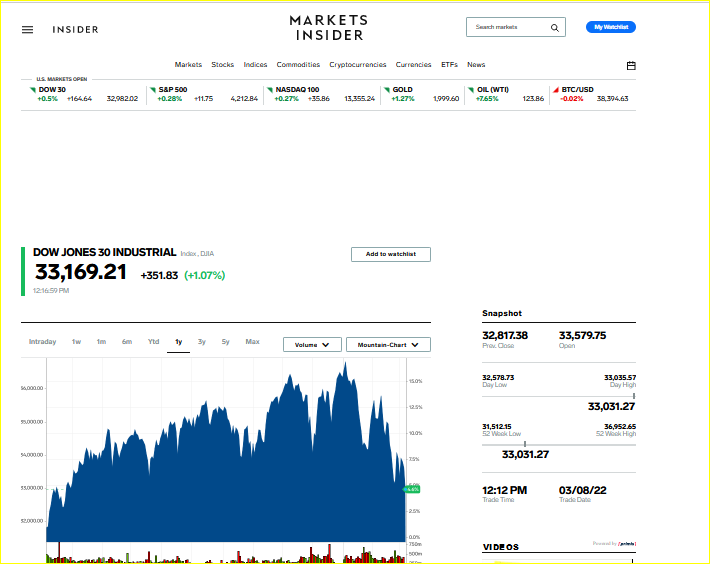This screenshot has height=564, width=710.
Task: Click the Trade Time 12:12 PM
Action: pyautogui.click(x=504, y=490)
